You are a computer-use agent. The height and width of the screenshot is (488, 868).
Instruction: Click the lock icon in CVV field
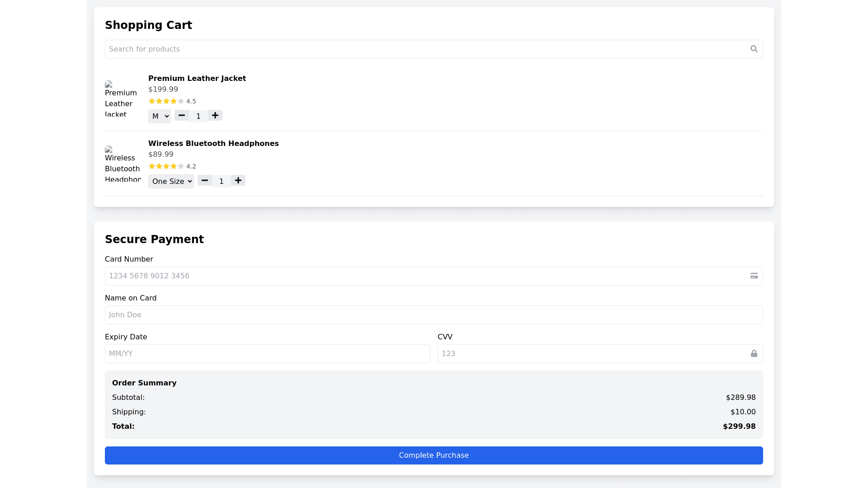(x=754, y=353)
